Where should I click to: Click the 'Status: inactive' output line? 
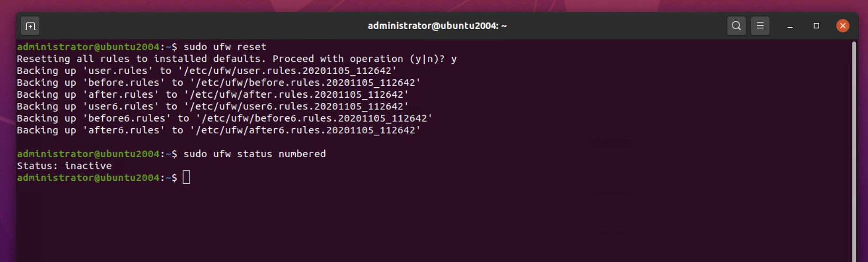[64, 166]
